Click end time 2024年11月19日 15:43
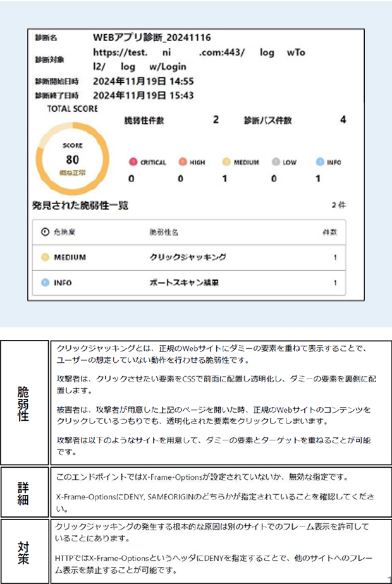The height and width of the screenshot is (584, 392). pos(143,95)
